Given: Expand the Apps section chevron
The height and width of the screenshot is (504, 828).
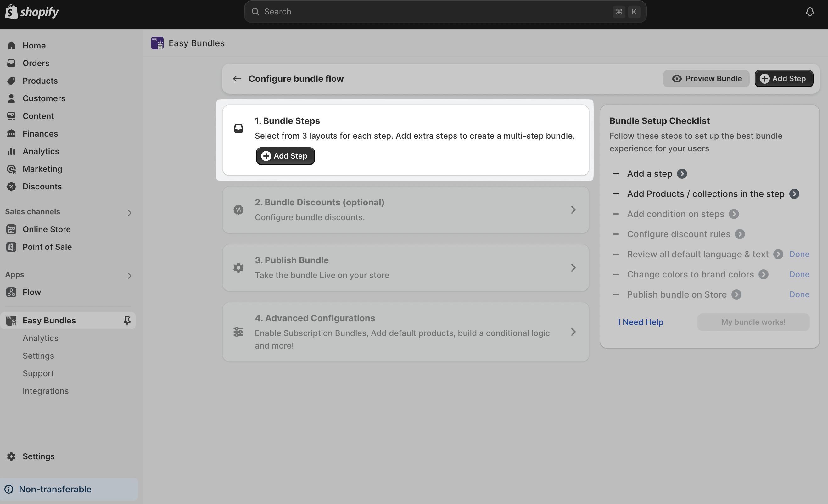Looking at the screenshot, I should point(129,276).
